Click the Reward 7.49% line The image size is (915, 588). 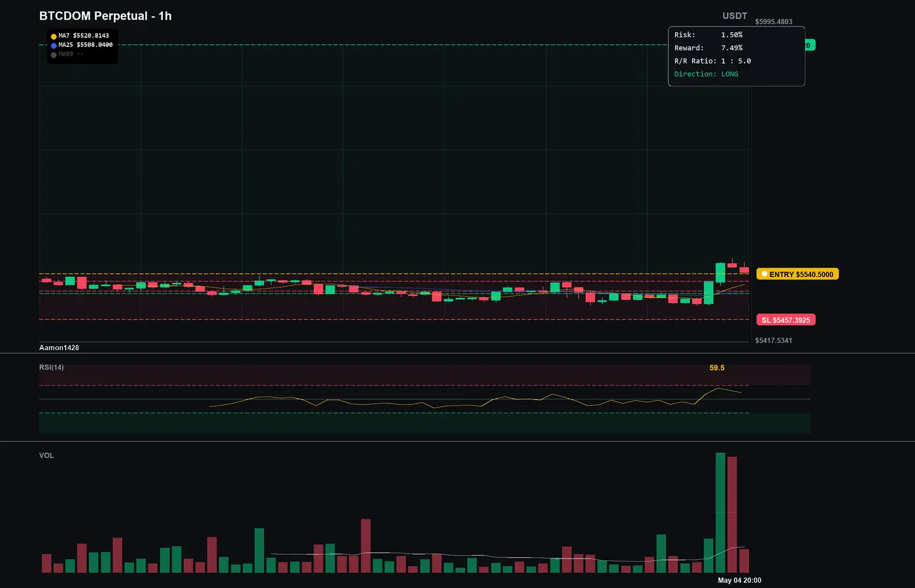(708, 48)
